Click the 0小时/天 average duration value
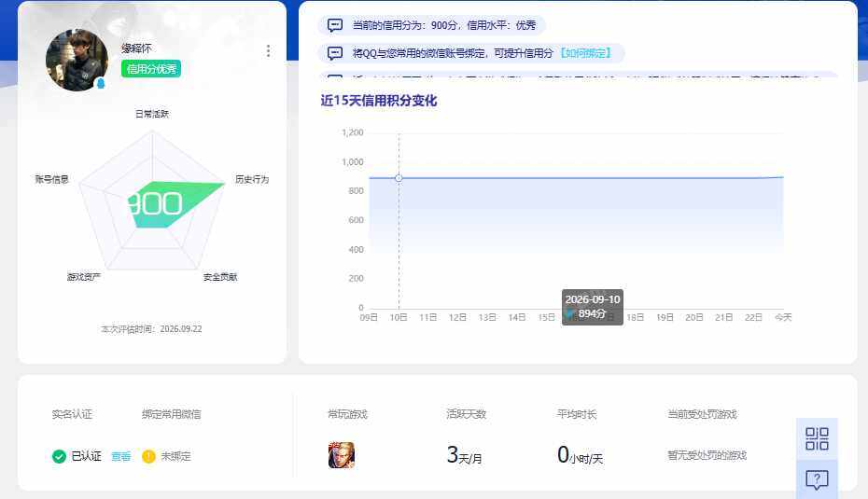868x499 pixels. click(x=581, y=455)
